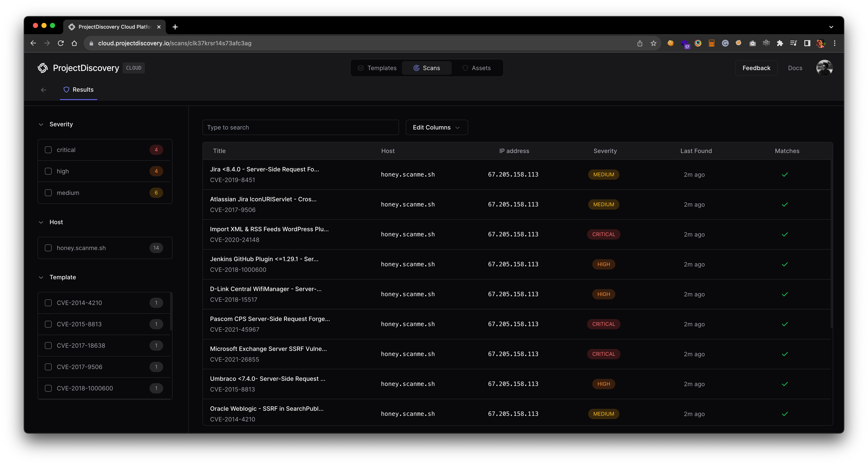Open the user profile avatar

coord(824,68)
